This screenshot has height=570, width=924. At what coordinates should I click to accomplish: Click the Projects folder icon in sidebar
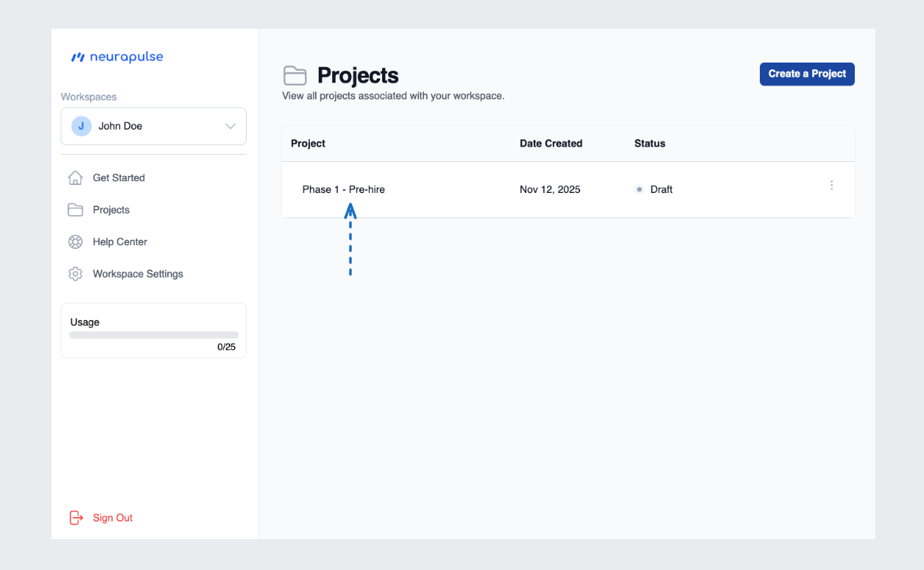point(75,210)
